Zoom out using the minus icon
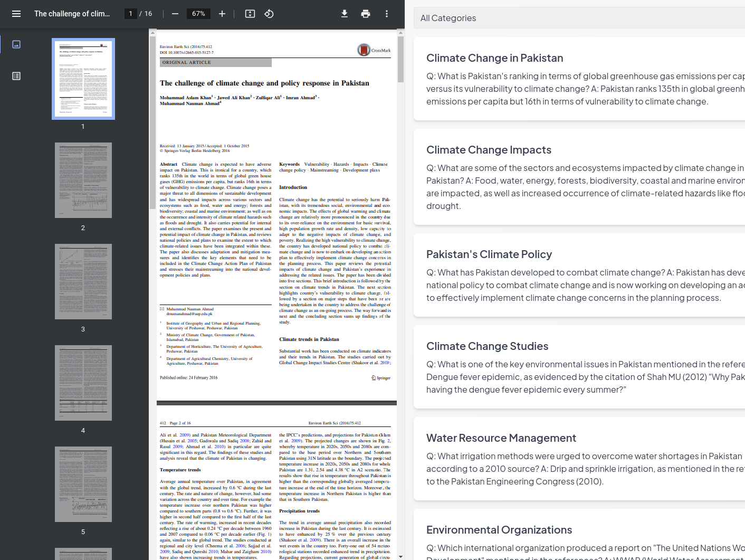Image resolution: width=745 pixels, height=560 pixels. coord(175,14)
